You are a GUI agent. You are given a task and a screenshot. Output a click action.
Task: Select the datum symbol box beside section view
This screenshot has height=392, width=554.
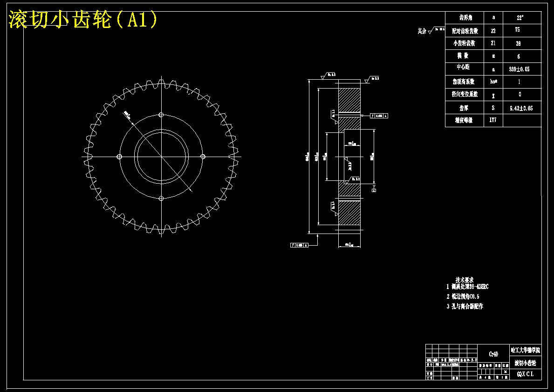[x=374, y=190]
